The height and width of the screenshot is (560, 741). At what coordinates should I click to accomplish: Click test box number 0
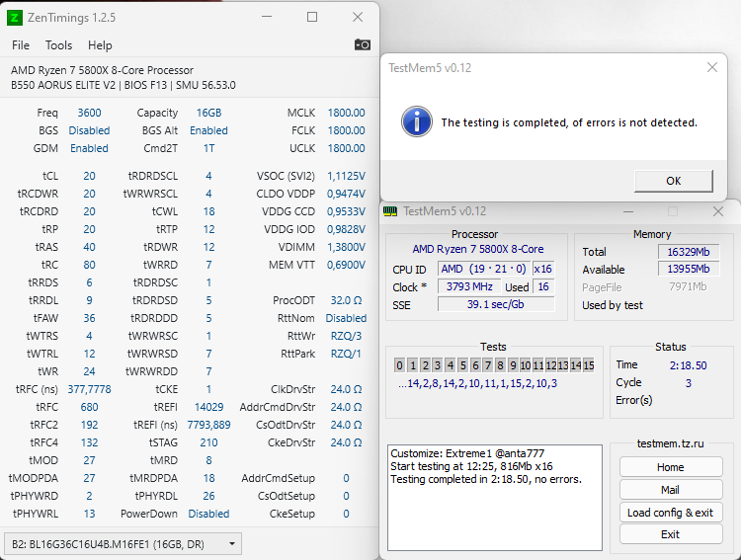pyautogui.click(x=400, y=365)
